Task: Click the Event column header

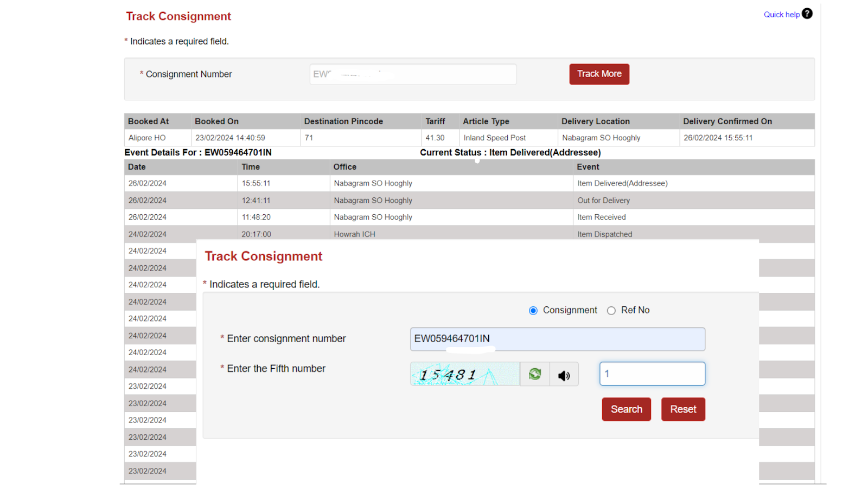Action: 588,167
